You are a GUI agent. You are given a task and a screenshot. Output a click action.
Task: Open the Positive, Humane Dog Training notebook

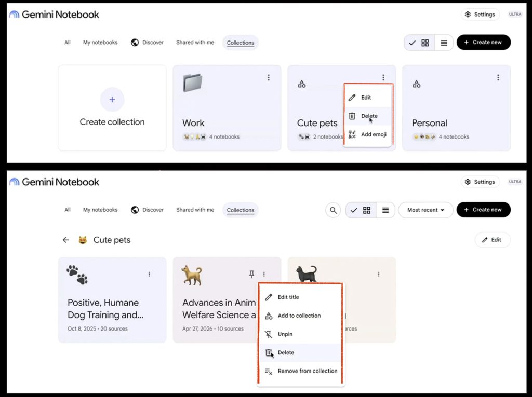point(112,300)
